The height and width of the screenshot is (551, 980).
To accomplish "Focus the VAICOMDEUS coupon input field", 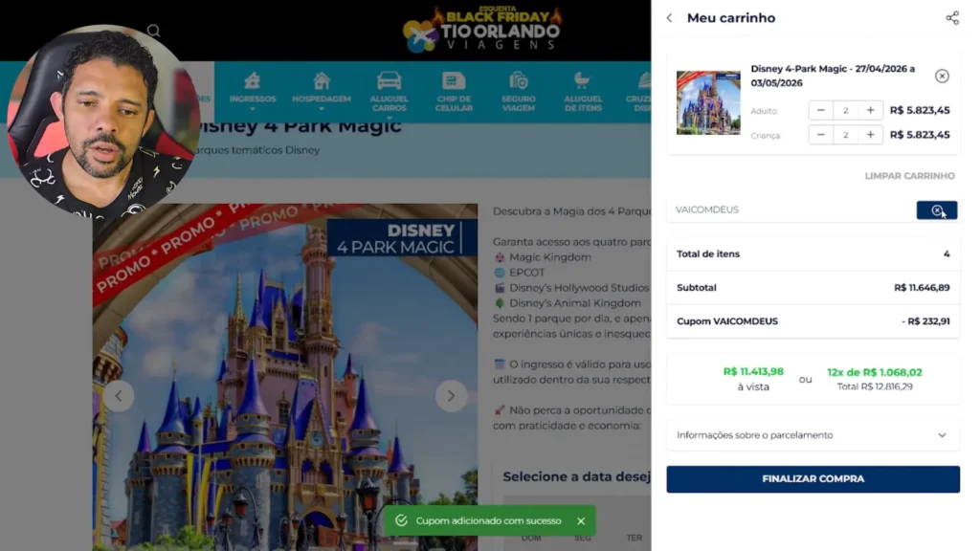I will click(791, 209).
